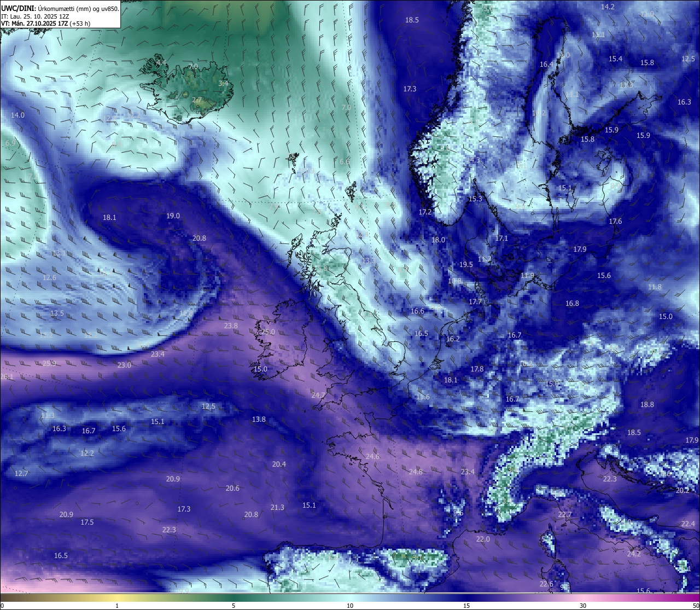Click the map value 22.0
Image resolution: width=700 pixels, height=610 pixels.
point(483,539)
